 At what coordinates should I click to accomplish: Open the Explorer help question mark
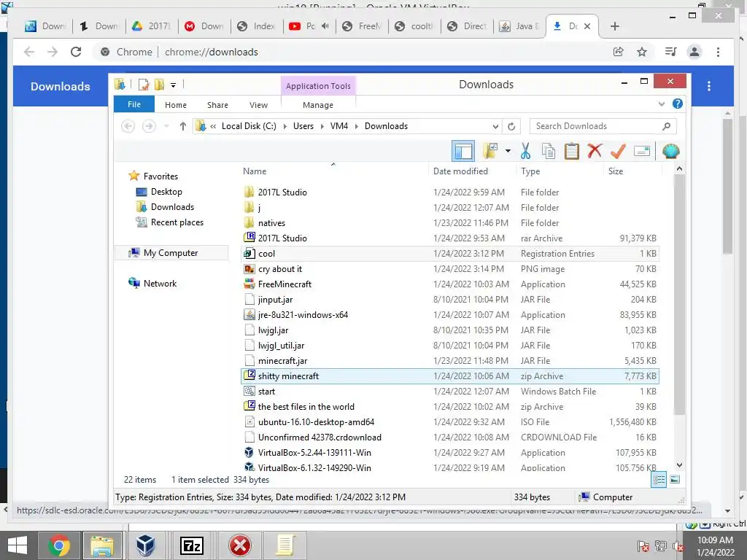tap(678, 104)
